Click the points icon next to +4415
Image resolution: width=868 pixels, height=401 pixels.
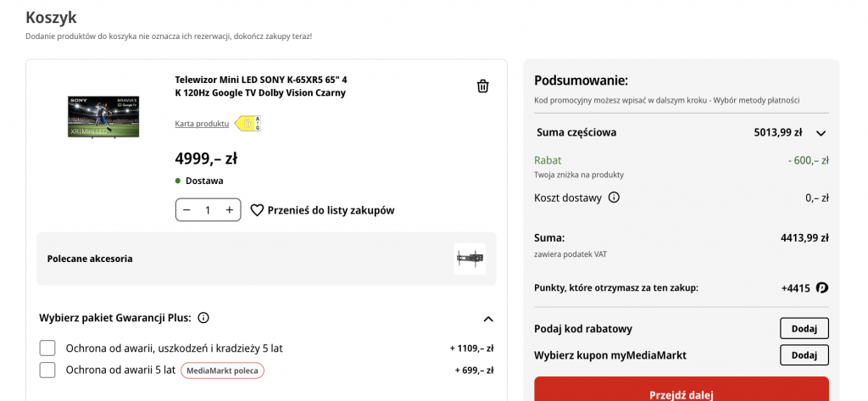point(822,288)
